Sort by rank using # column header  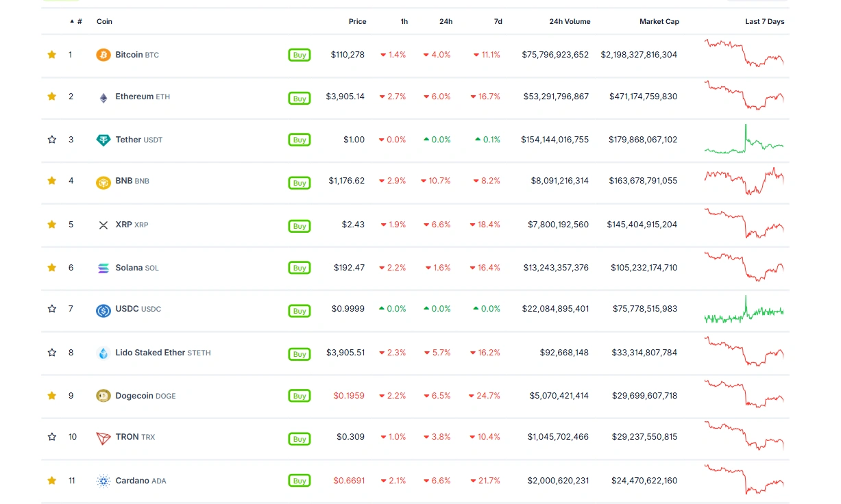pos(79,21)
